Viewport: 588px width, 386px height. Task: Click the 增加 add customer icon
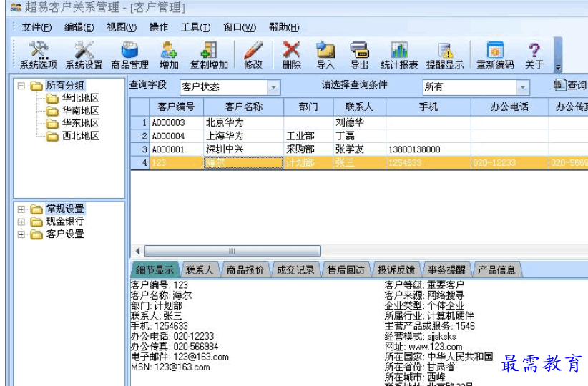(169, 55)
